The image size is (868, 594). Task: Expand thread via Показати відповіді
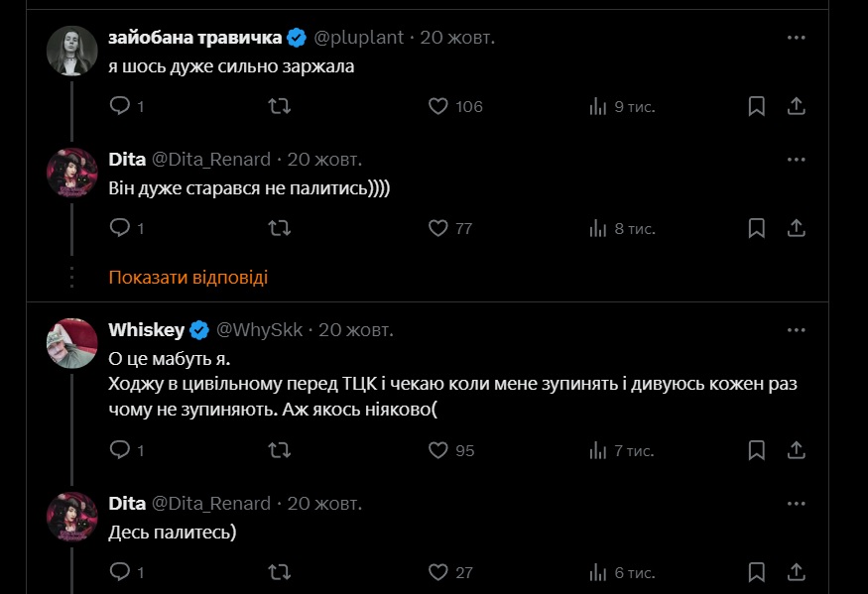click(188, 278)
